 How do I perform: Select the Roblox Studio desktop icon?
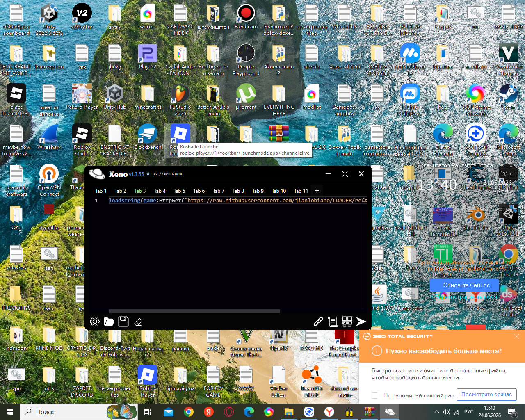82,141
